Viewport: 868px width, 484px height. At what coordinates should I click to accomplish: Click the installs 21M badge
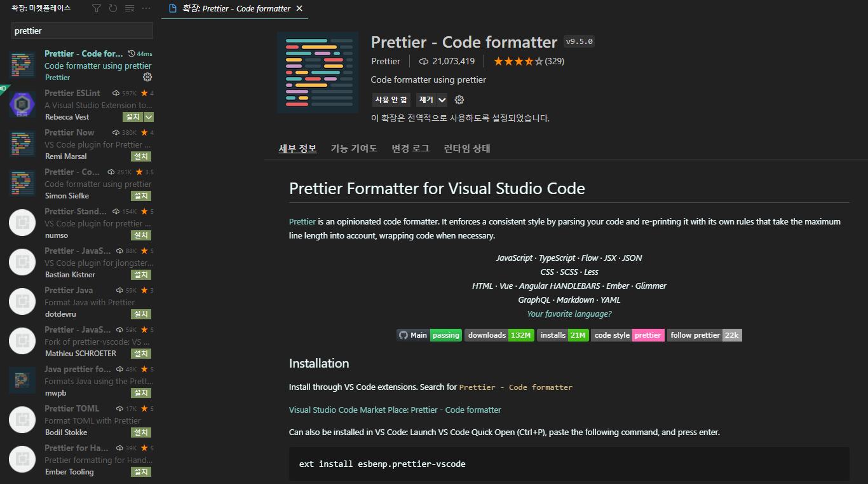pos(563,335)
